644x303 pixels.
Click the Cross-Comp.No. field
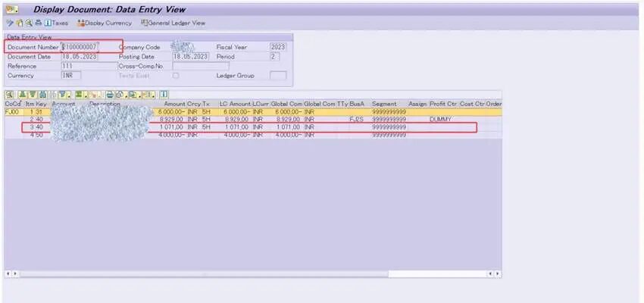point(201,66)
